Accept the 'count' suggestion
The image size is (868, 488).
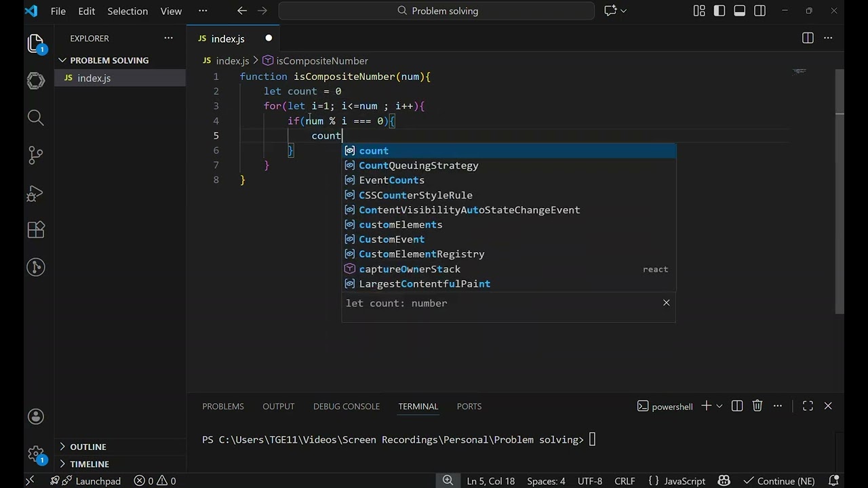tap(509, 150)
